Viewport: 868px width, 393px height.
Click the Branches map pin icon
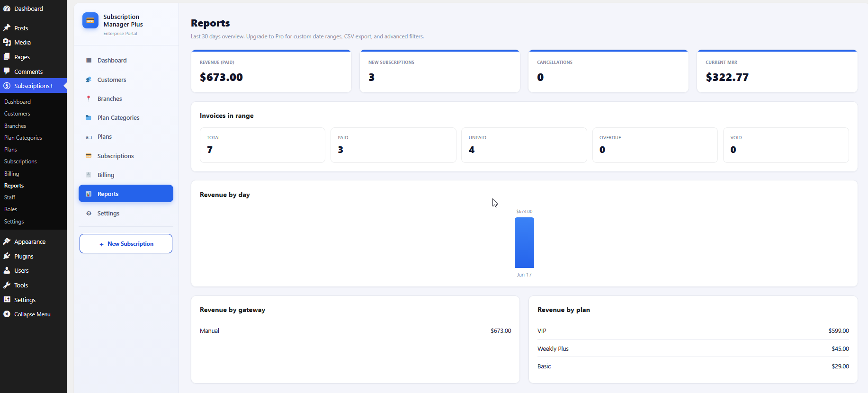point(89,98)
